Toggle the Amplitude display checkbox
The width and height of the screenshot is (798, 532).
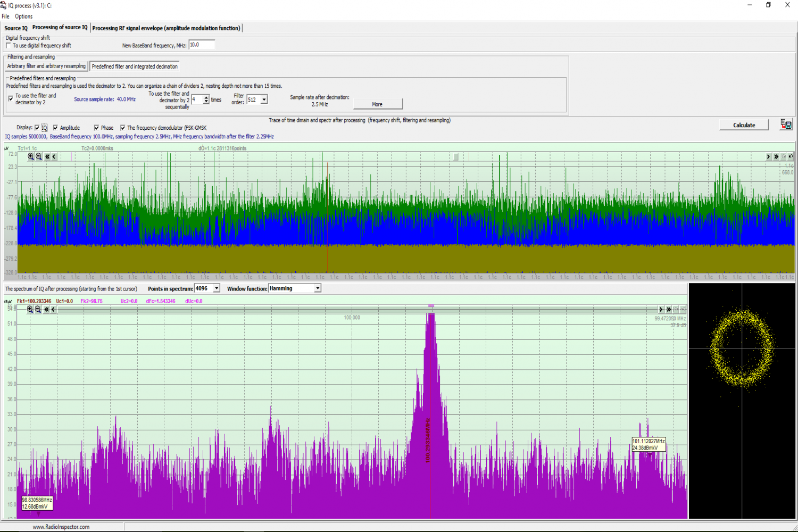point(55,128)
